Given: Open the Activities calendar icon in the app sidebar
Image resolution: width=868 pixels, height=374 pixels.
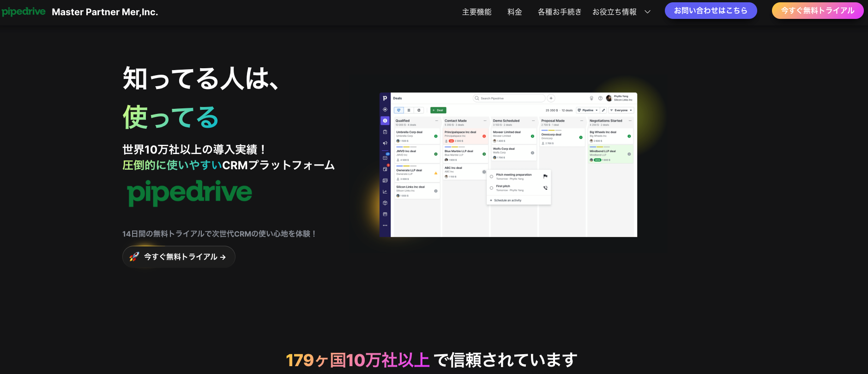Looking at the screenshot, I should tap(385, 169).
